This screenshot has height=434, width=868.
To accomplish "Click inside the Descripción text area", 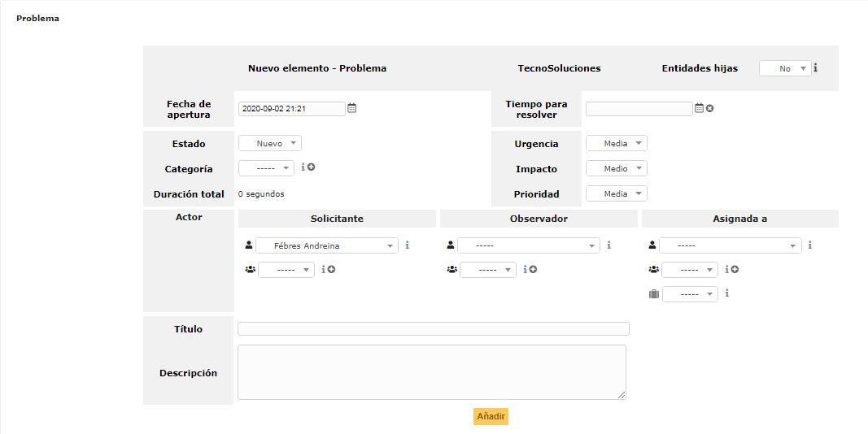I will tap(431, 372).
